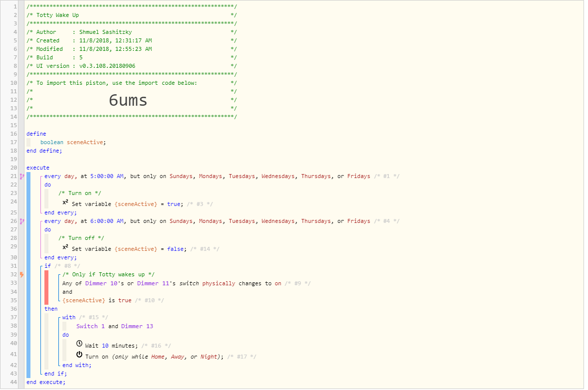
Task: Click the 5:00:00 AM time value
Action: click(107, 176)
